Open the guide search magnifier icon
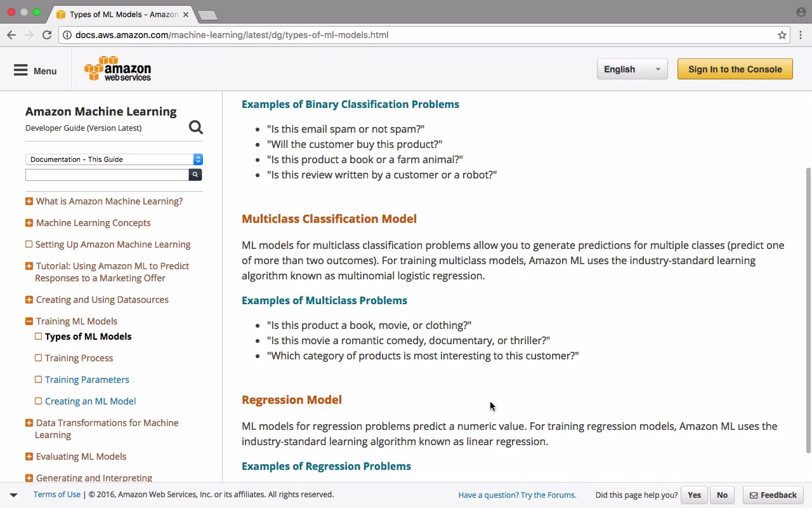 [196, 128]
